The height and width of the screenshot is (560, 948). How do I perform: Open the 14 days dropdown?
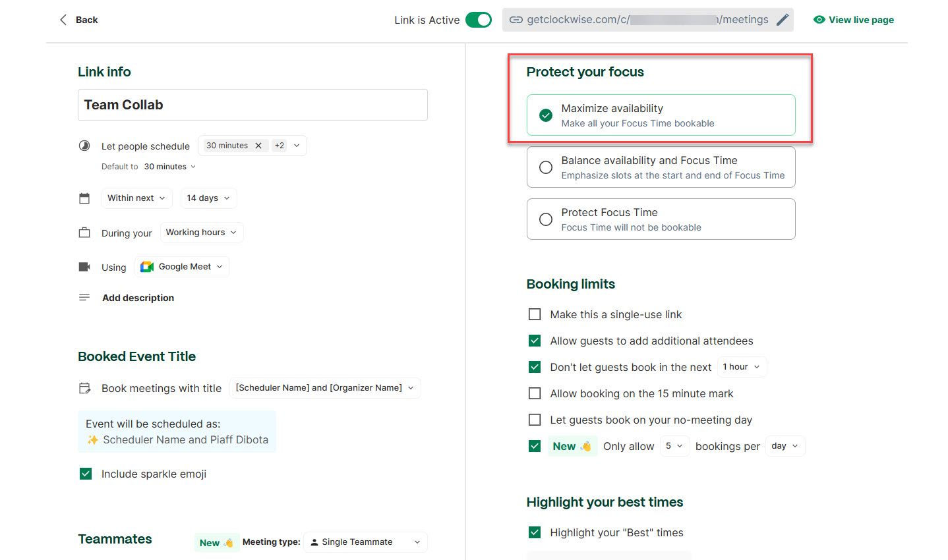[208, 198]
